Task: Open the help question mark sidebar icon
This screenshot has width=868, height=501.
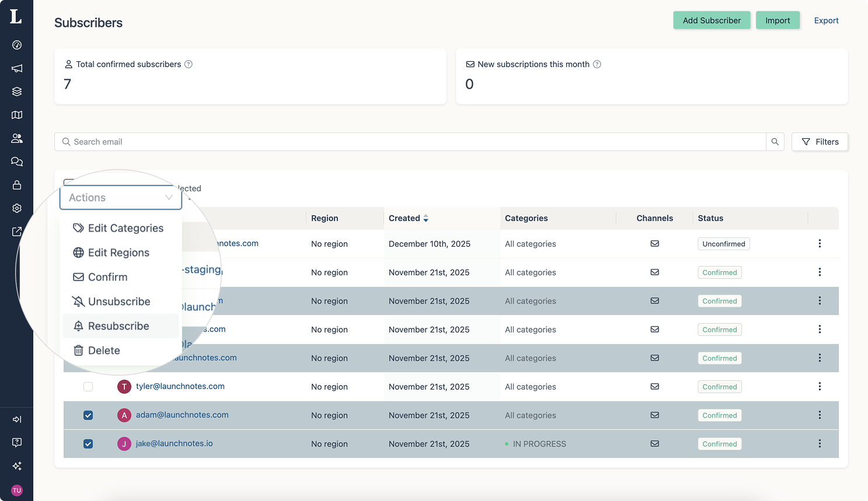Action: pos(17,443)
